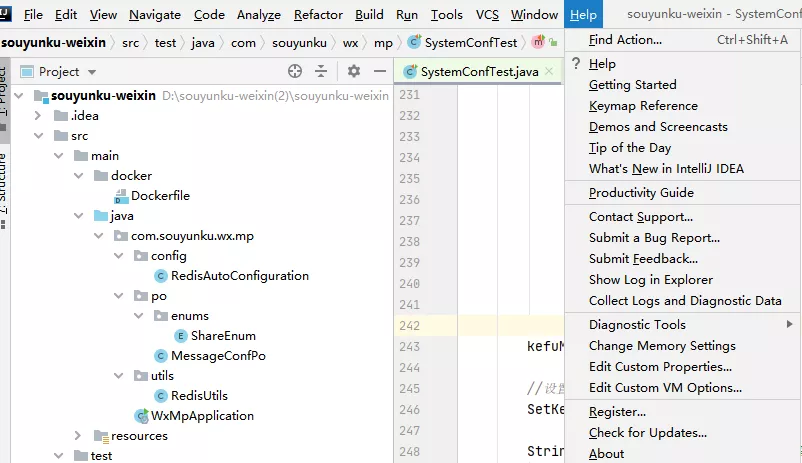Image resolution: width=802 pixels, height=463 pixels.
Task: Collapse the main folder
Action: (59, 156)
